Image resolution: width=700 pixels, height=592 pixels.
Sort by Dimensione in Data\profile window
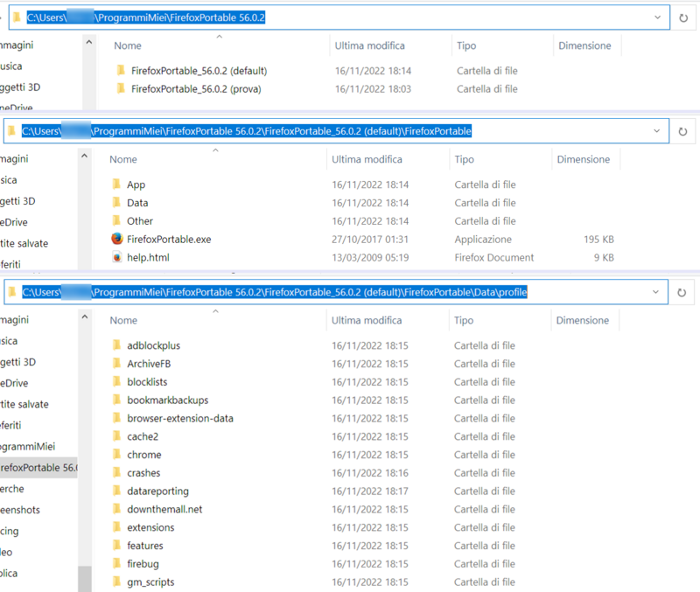pyautogui.click(x=582, y=320)
